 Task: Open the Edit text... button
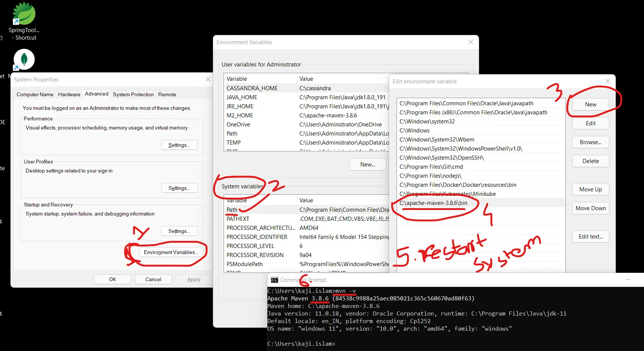[591, 237]
